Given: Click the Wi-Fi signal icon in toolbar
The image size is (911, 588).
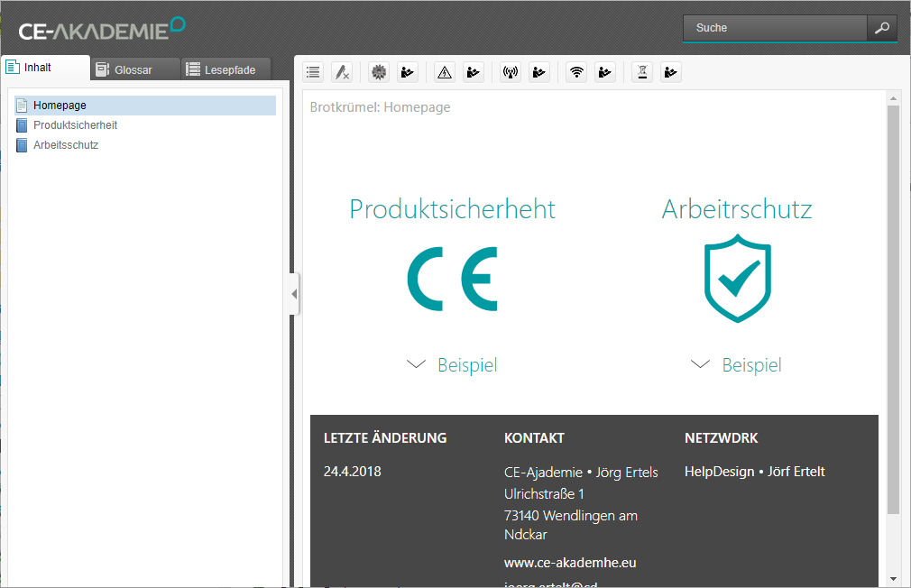Looking at the screenshot, I should click(x=576, y=73).
